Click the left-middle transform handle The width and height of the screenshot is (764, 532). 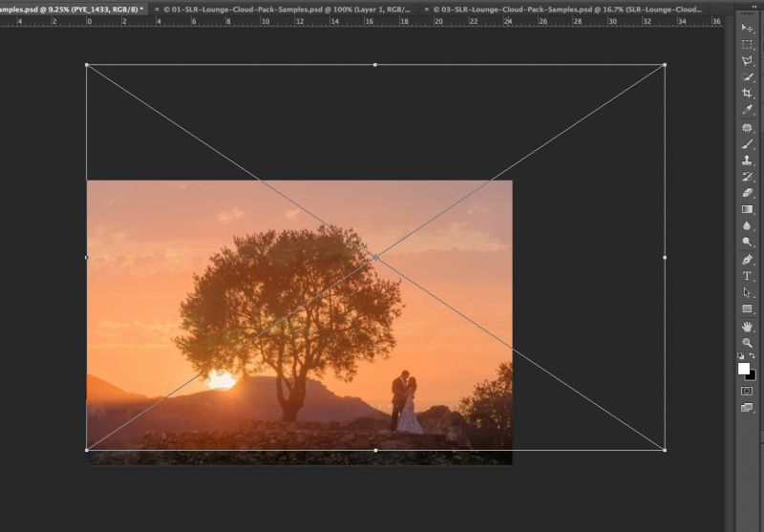click(87, 257)
